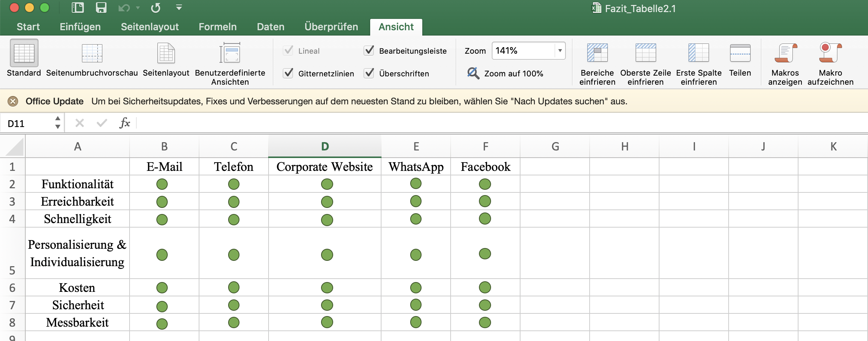Image resolution: width=868 pixels, height=341 pixels.
Task: Switch to Seitenumbruchvorschau view
Action: click(92, 54)
